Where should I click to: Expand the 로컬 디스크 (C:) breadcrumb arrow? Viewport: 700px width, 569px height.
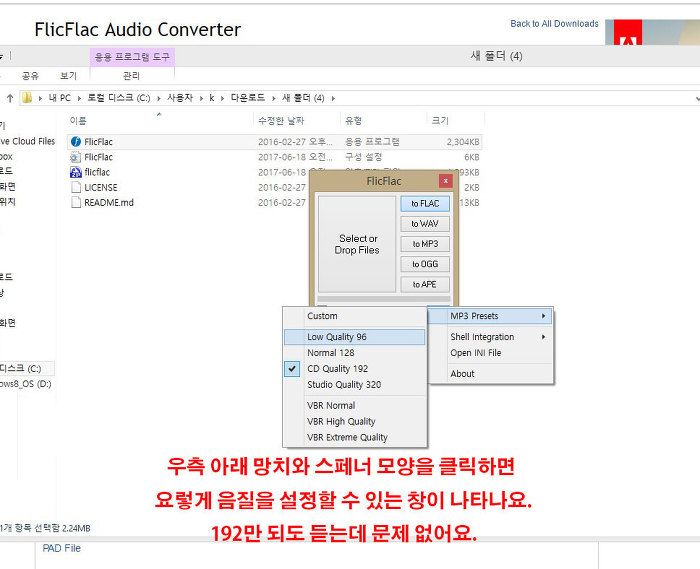coord(158,98)
